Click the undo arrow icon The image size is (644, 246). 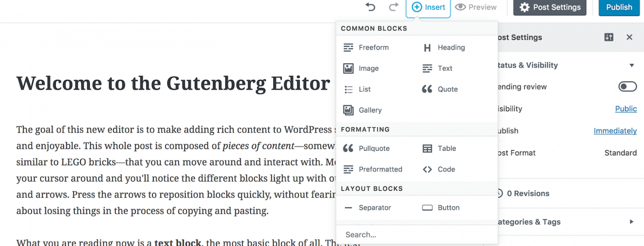pos(371,7)
